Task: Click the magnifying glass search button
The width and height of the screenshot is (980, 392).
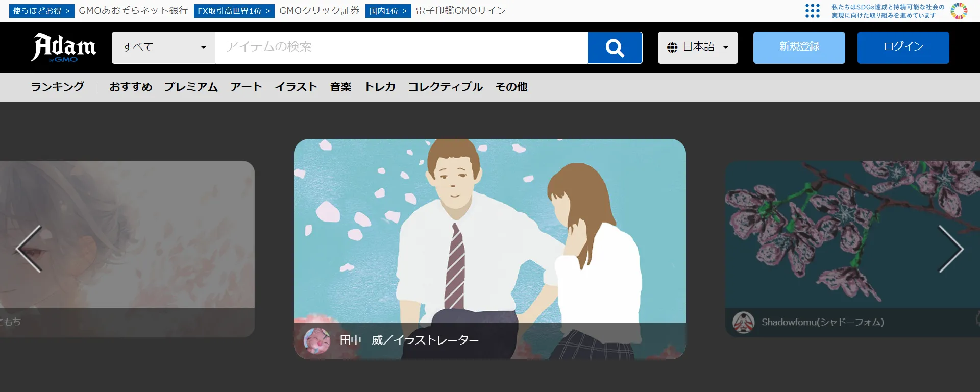Action: click(615, 47)
